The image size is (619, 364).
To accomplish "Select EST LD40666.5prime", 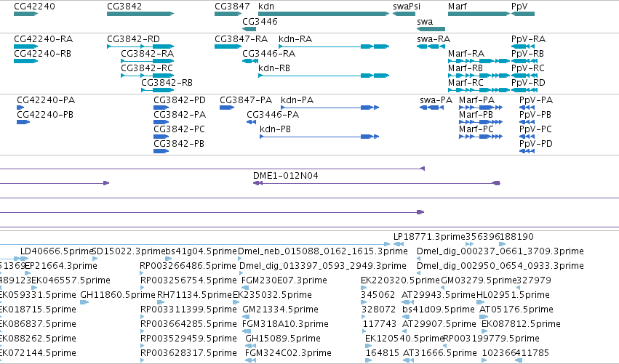I will [25, 259].
